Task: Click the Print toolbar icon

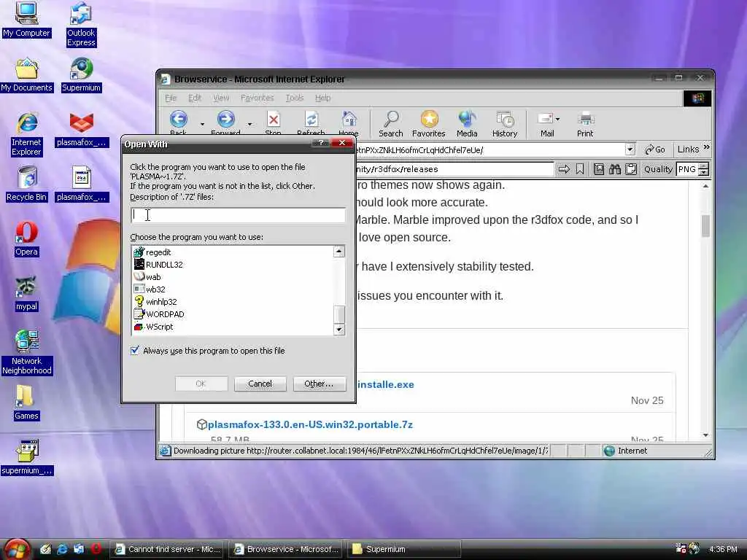Action: click(585, 124)
